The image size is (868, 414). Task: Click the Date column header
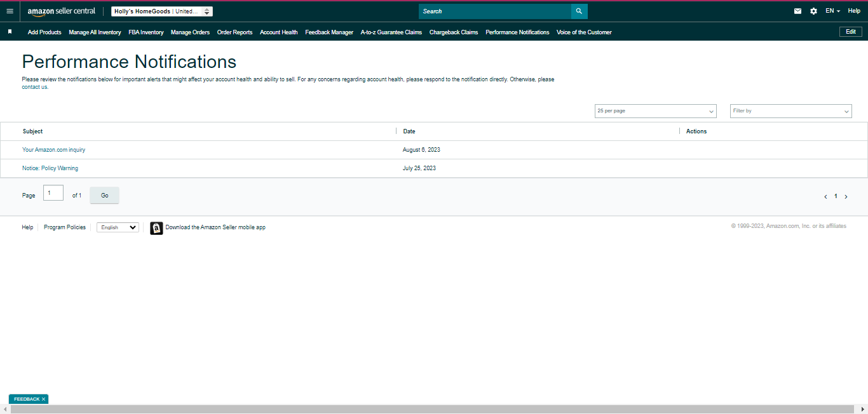pyautogui.click(x=409, y=131)
